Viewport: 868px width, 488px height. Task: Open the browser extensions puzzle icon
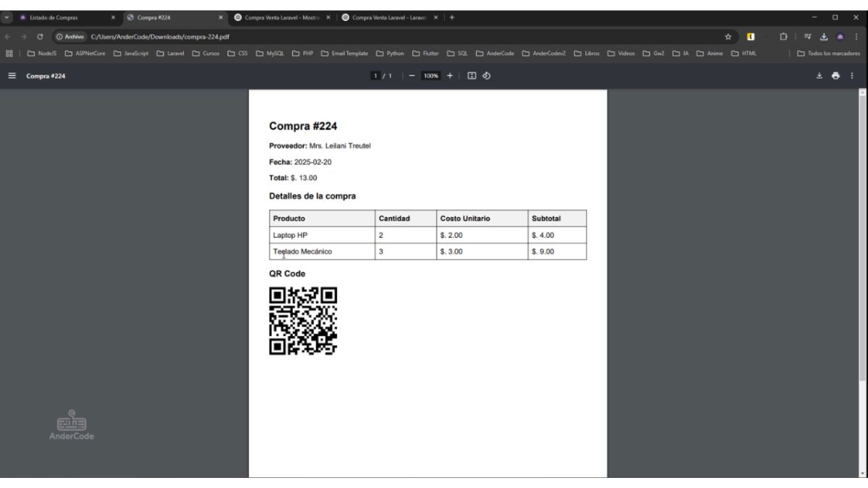pos(783,37)
